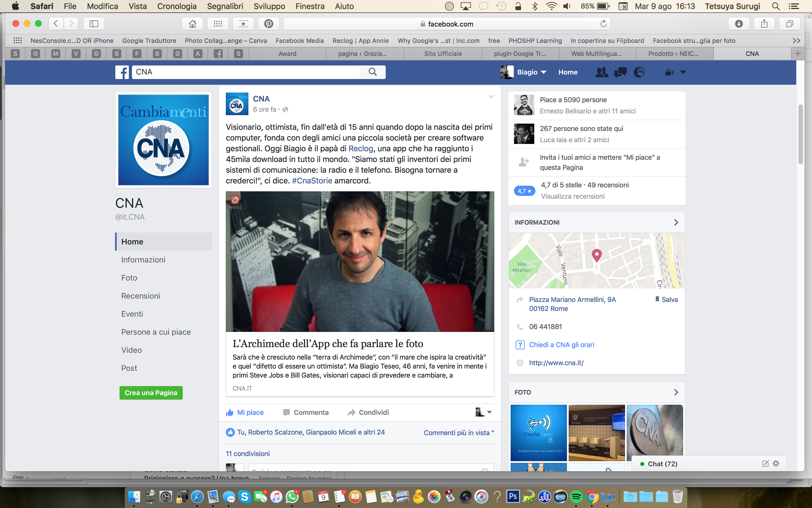This screenshot has width=812, height=508.
Task: Click the Home link in Facebook header
Action: coord(568,72)
